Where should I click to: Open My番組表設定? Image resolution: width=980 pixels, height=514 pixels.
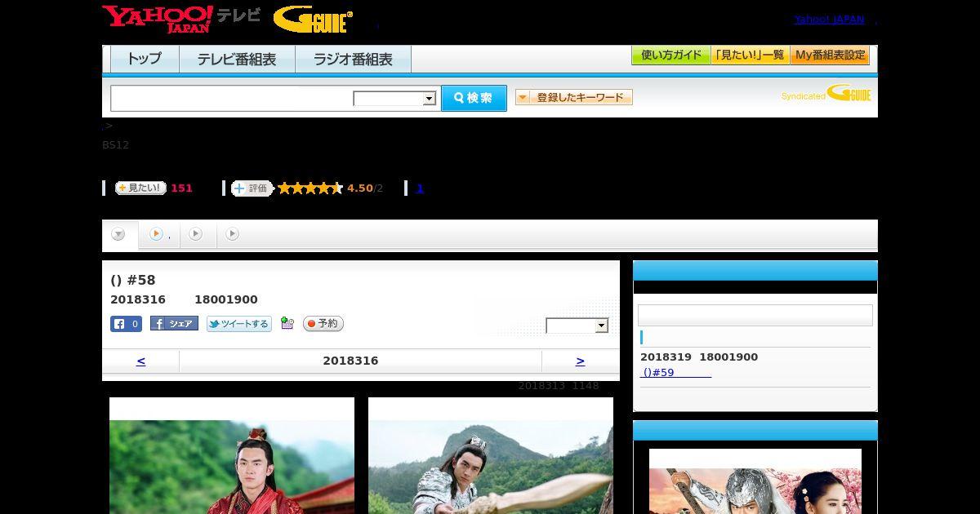point(830,55)
